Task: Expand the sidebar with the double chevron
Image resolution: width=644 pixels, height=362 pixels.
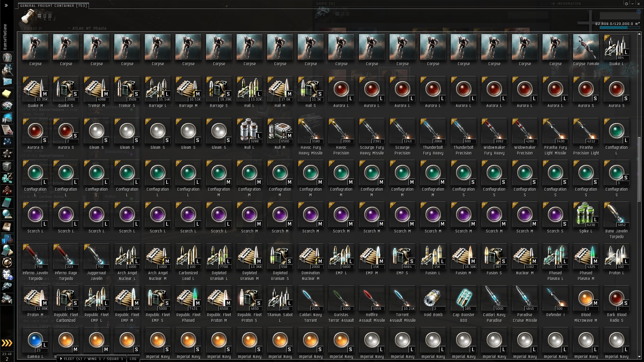Action: (x=6, y=5)
